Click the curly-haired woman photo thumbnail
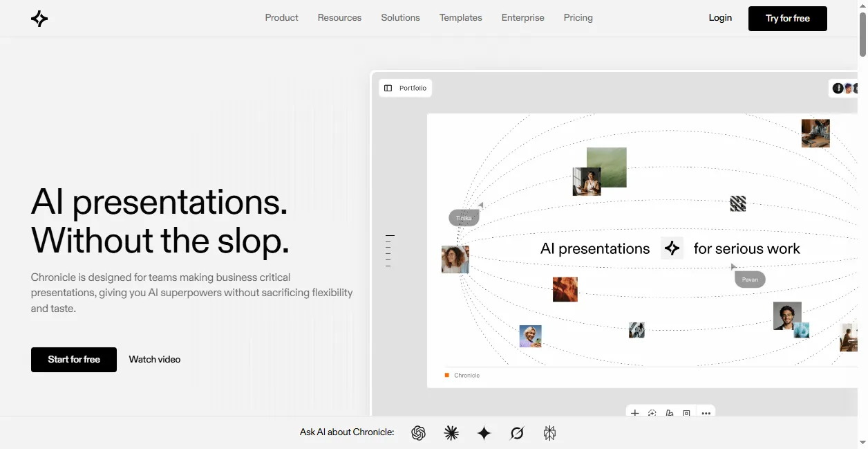Viewport: 868px width, 449px height. [455, 259]
